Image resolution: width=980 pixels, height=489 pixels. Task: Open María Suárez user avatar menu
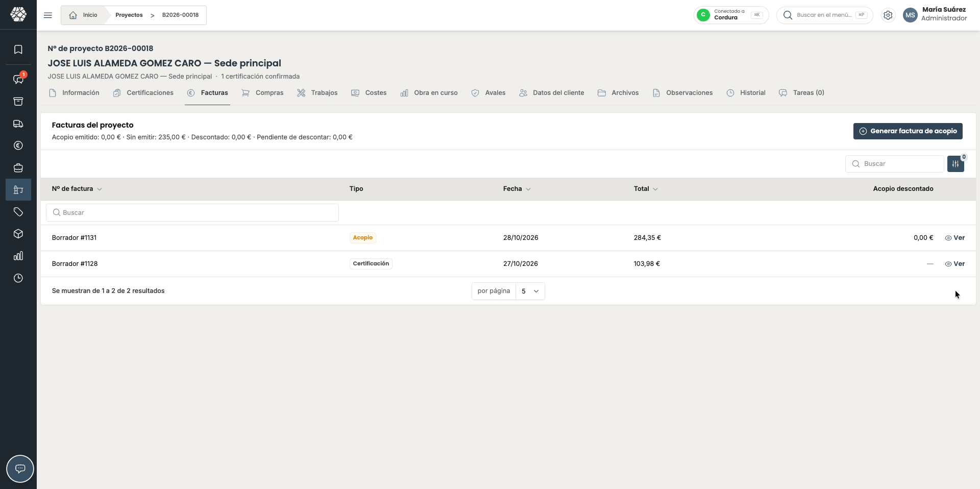910,15
